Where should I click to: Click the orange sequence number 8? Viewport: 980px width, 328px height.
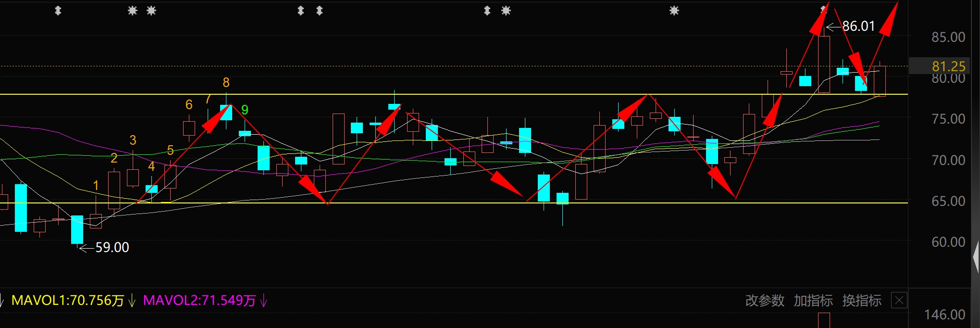(x=226, y=83)
